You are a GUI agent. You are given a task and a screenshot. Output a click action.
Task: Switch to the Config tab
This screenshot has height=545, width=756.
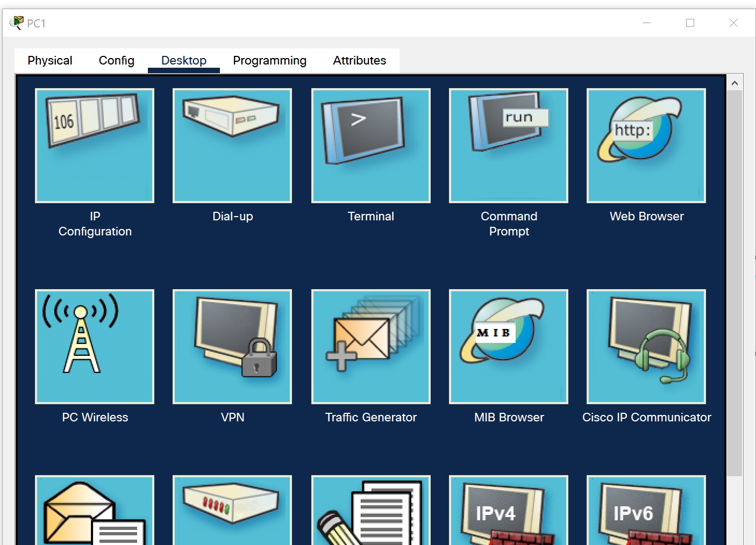117,61
